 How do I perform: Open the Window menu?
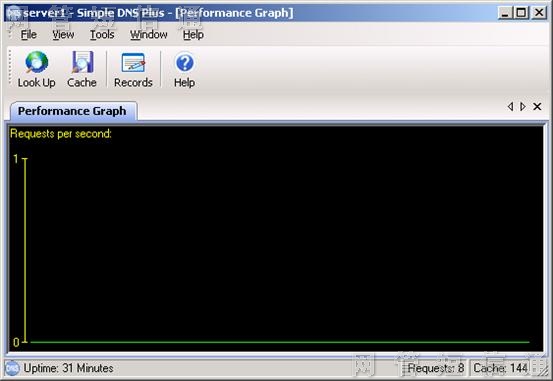coord(148,35)
